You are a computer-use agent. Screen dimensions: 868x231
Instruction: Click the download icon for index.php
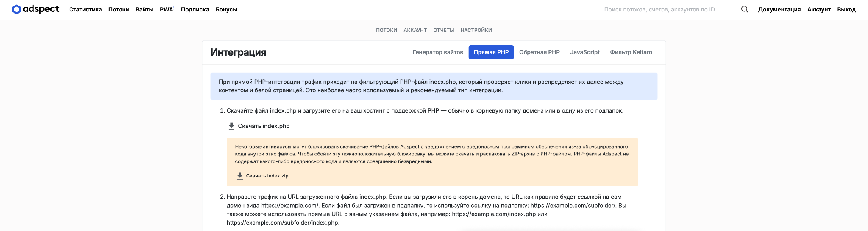(231, 126)
